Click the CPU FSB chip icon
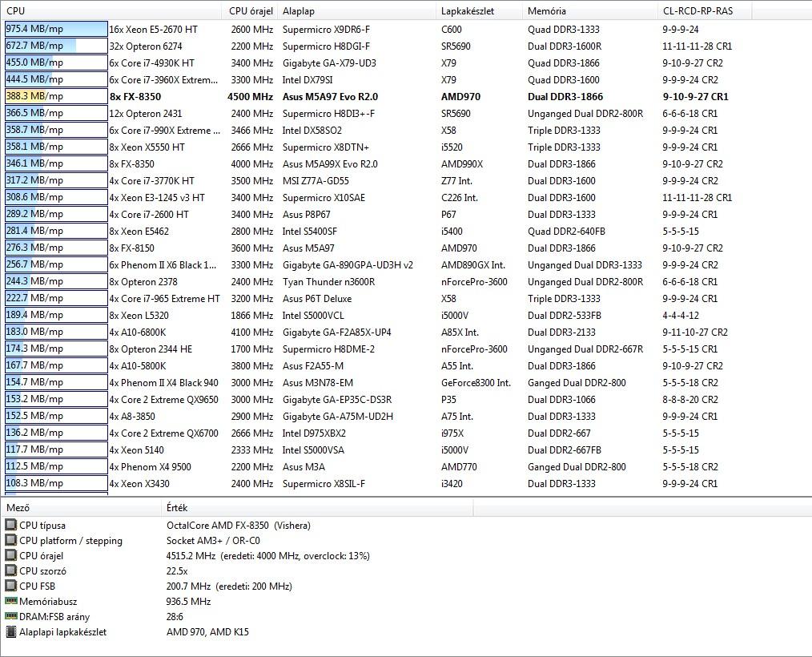This screenshot has height=657, width=812. [10, 586]
